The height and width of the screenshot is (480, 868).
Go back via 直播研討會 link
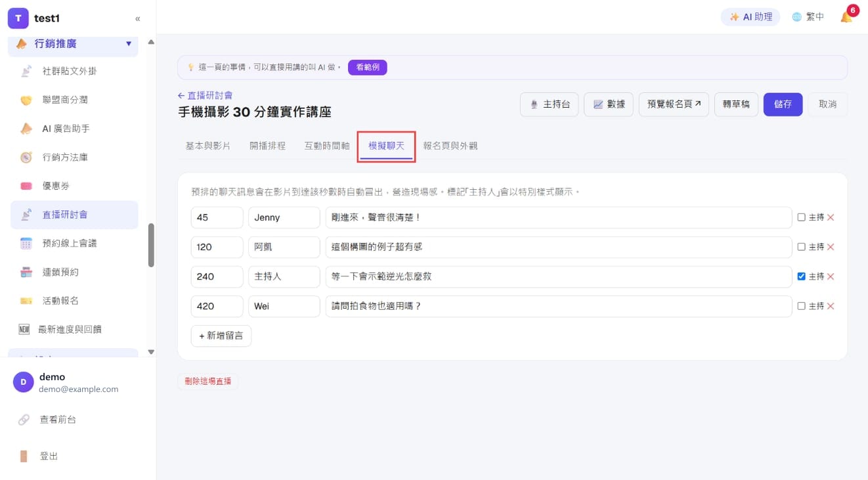coord(205,95)
